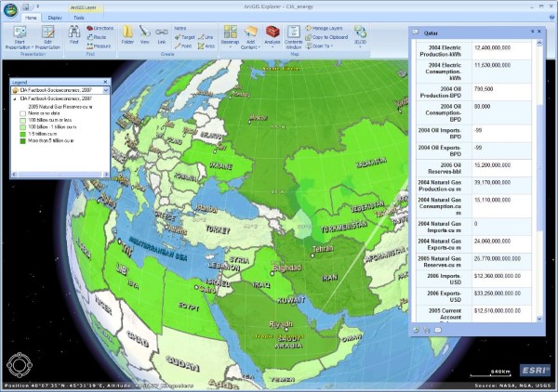The image size is (558, 392).
Task: Open the Basemap gallery
Action: (230, 36)
